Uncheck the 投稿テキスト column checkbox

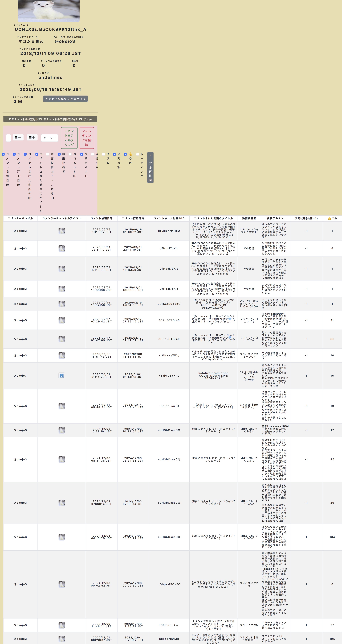click(82, 154)
